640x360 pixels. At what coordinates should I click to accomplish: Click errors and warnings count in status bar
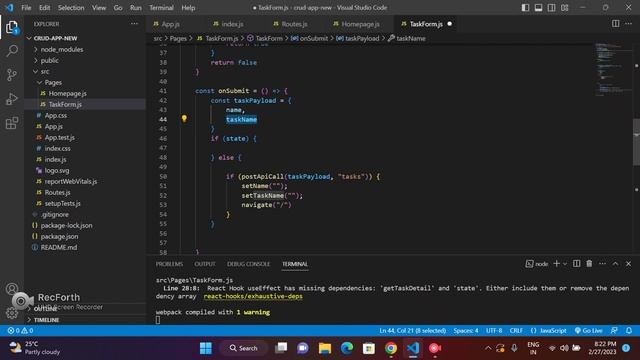point(20,331)
